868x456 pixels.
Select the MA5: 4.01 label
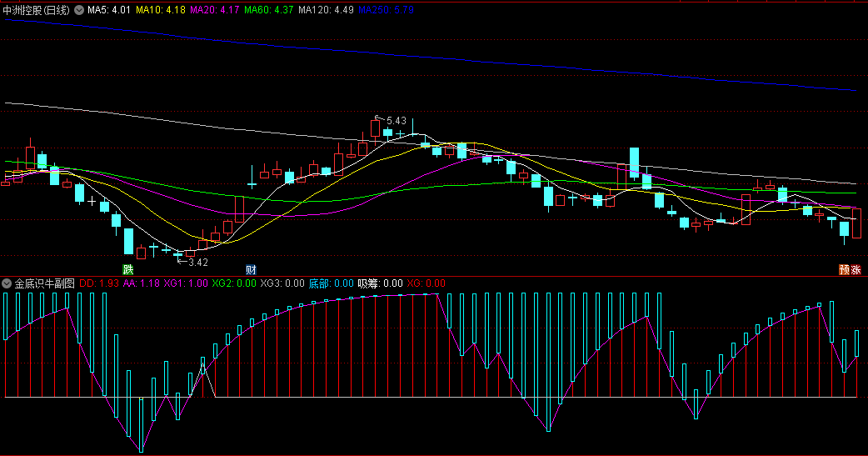coord(109,10)
